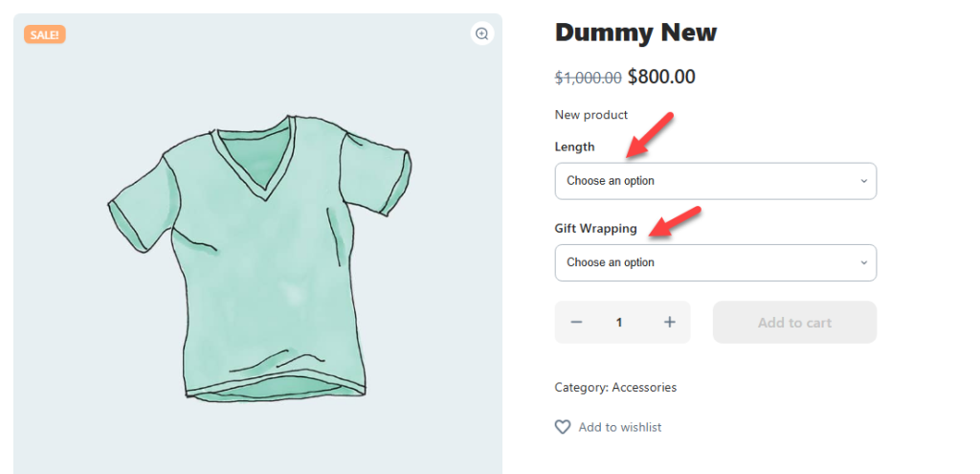Click the Gift Wrapping dropdown chevron arrow
Viewport: 980px width, 474px height.
(863, 262)
